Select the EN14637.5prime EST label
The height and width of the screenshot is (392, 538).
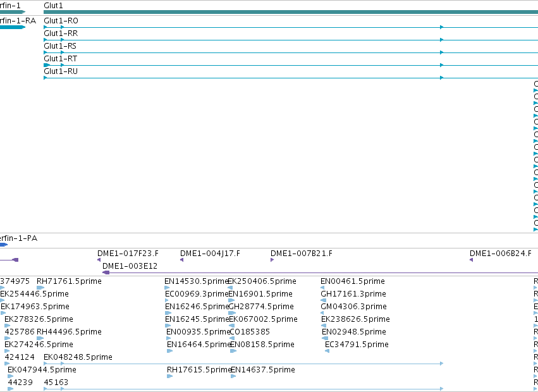(x=263, y=370)
